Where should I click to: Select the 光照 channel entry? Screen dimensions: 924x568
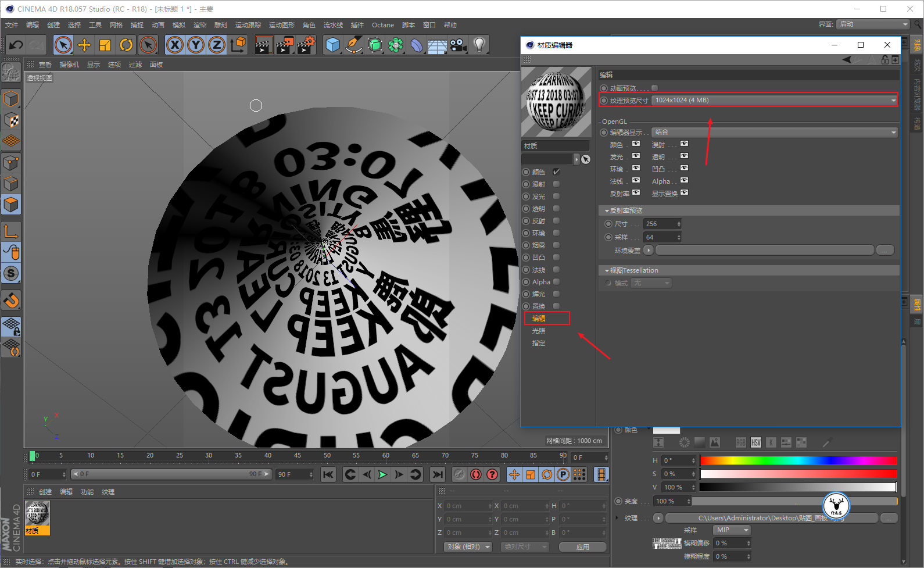coord(539,331)
